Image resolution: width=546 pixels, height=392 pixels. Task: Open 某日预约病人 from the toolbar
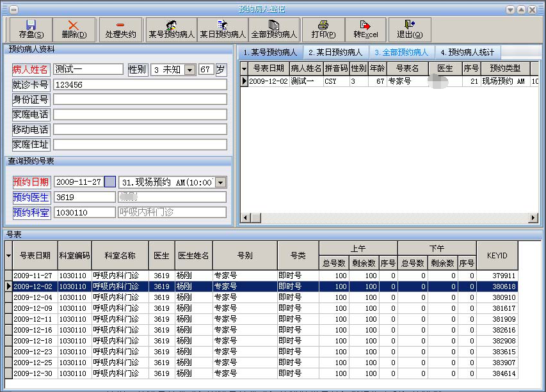(223, 29)
